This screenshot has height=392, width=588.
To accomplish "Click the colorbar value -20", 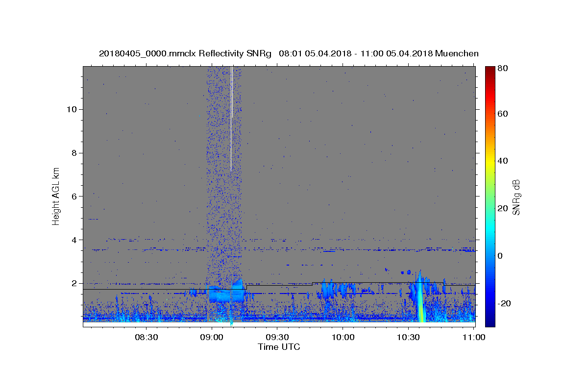I will pyautogui.click(x=505, y=303).
